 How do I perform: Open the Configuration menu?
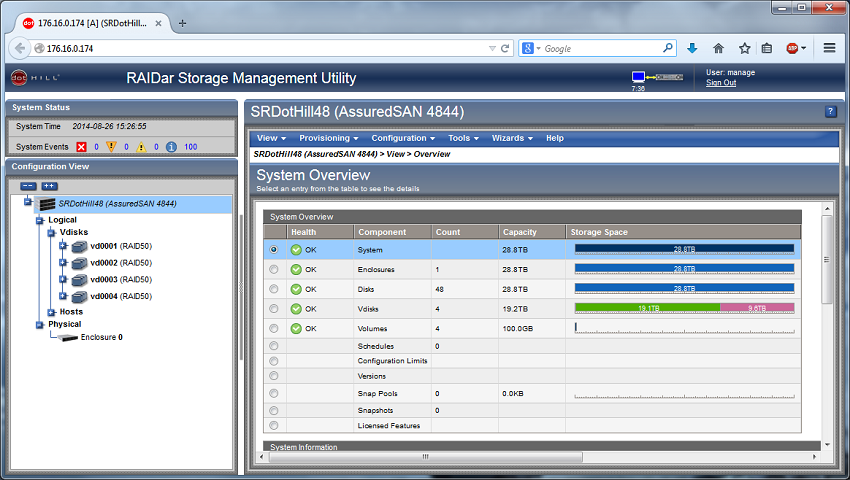tap(403, 138)
